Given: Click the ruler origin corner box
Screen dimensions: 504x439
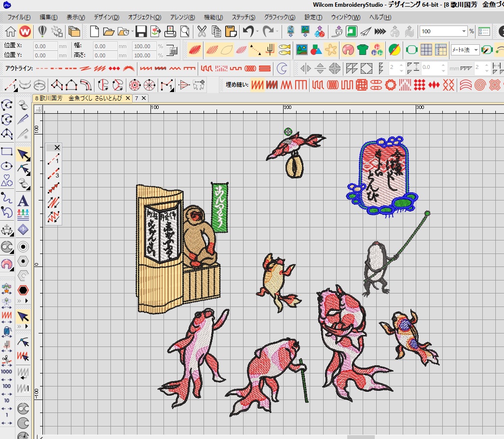Looking at the screenshot, I should [38, 109].
